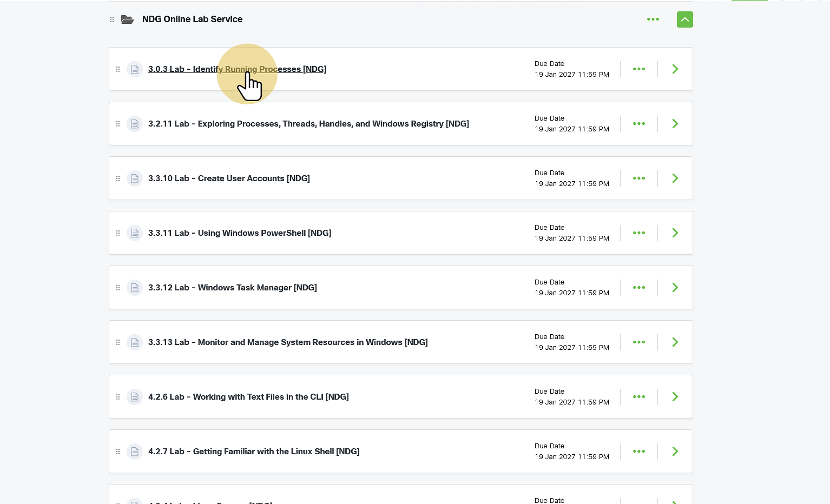
Task: Open more options for 4.2.7 Lab
Action: (639, 452)
